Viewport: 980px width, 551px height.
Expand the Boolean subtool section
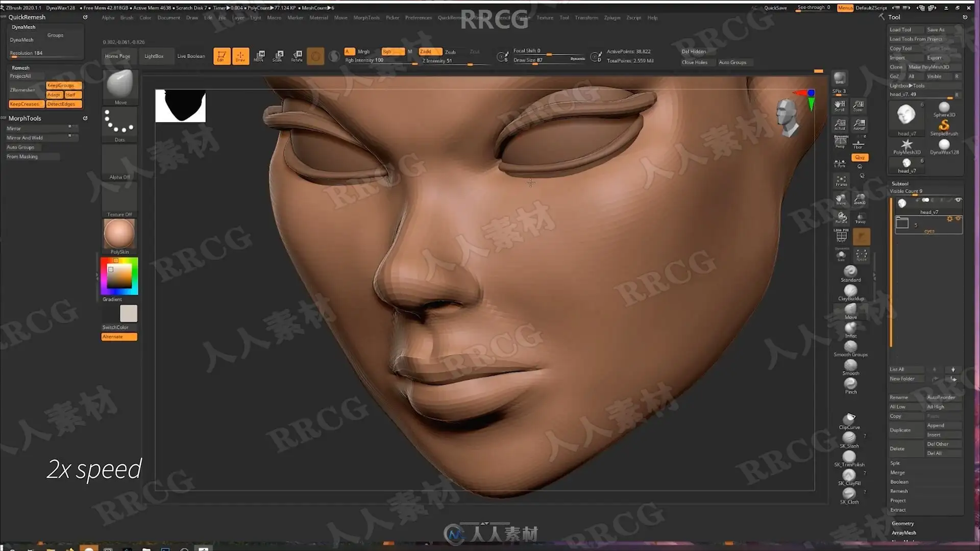(x=899, y=482)
